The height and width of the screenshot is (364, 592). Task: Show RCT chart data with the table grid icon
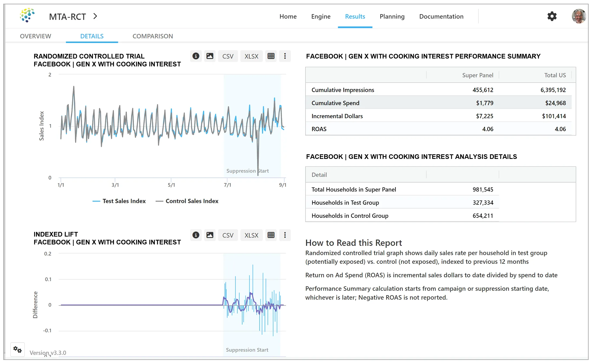[271, 56]
